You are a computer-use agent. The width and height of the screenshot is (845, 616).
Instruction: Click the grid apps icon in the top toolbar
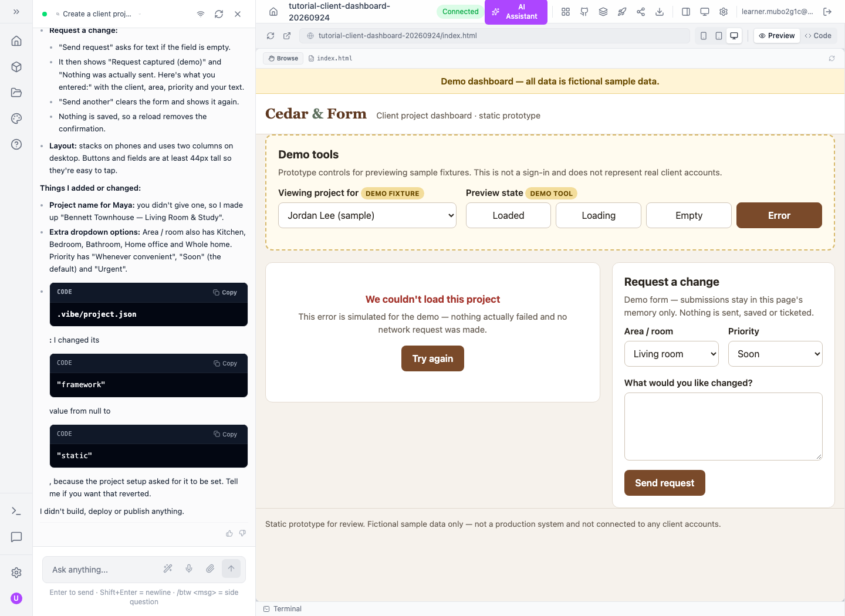point(566,12)
